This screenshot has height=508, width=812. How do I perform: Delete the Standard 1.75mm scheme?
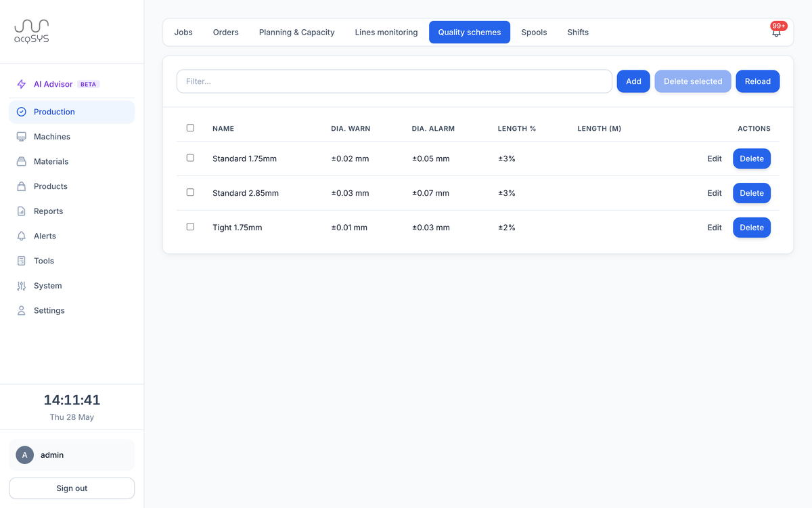coord(752,158)
